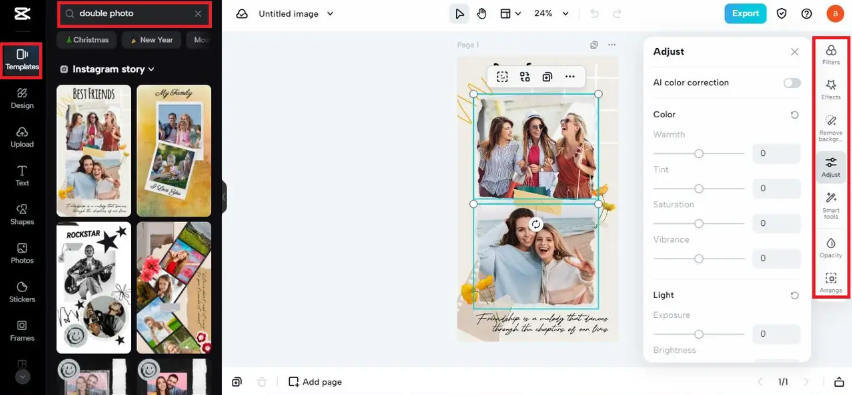Viewport: 852px width, 395px height.
Task: Choose the Rockstar template thumbnail
Action: pyautogui.click(x=94, y=287)
